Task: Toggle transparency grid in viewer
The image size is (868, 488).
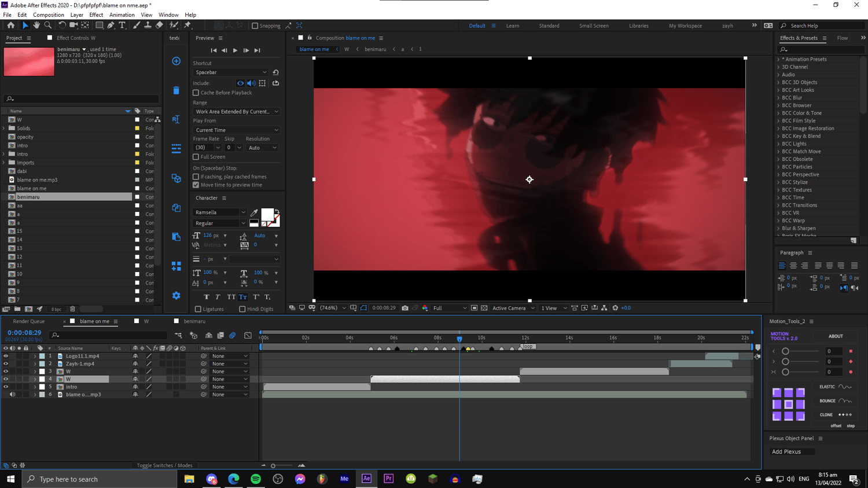Action: click(x=484, y=308)
